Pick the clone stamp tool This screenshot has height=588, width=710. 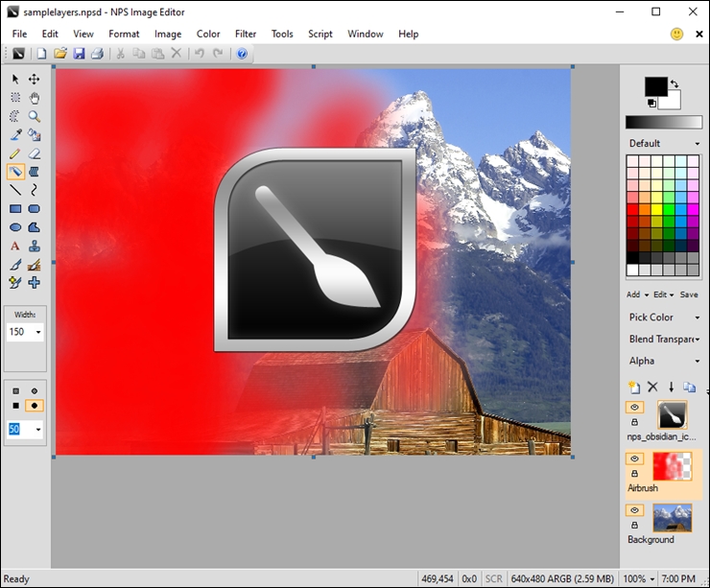point(34,246)
